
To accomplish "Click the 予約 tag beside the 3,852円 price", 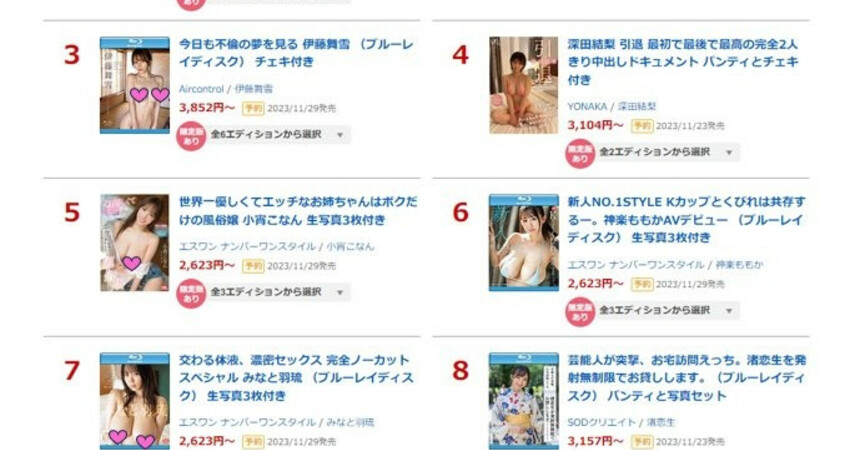I will [253, 108].
